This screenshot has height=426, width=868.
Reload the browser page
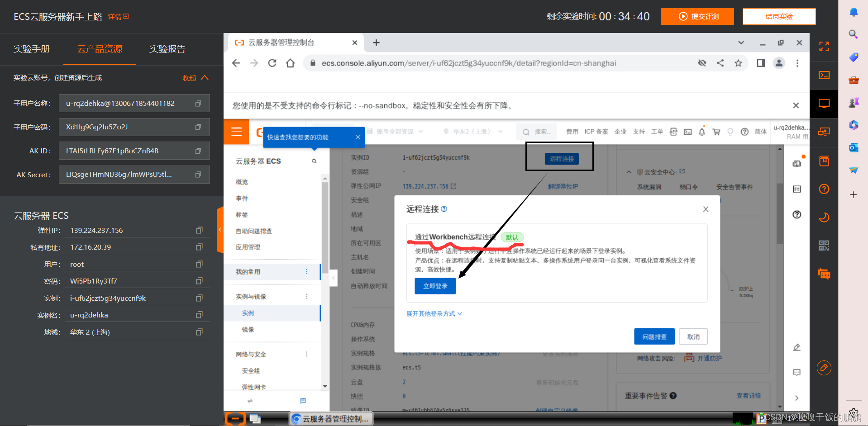pyautogui.click(x=272, y=63)
